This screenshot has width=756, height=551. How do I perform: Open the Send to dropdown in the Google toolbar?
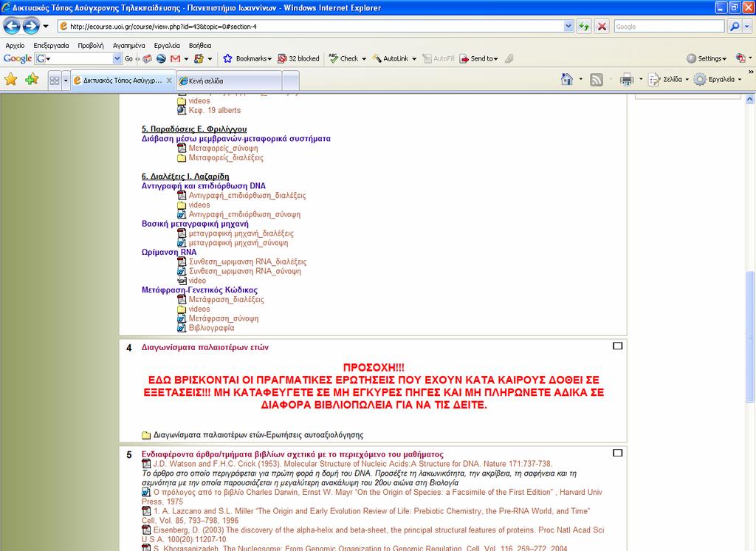(x=495, y=59)
